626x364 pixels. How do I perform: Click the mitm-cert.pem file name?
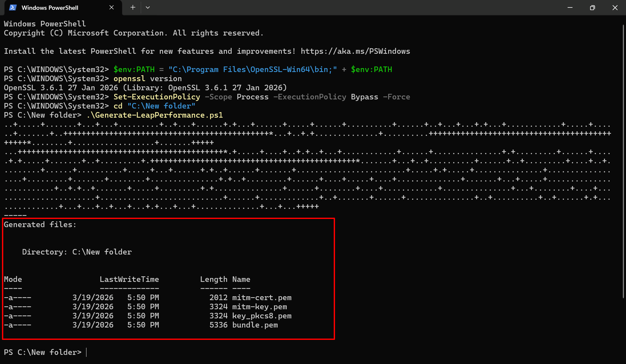pos(262,298)
